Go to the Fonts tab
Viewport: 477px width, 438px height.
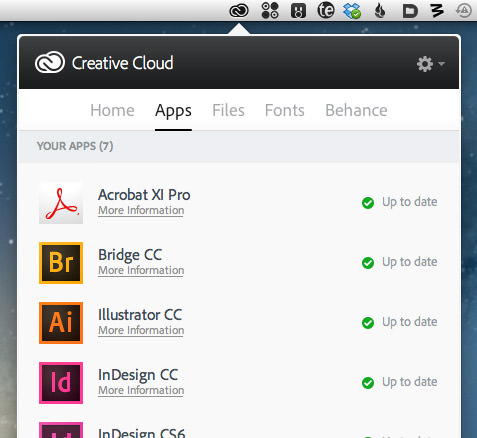point(285,110)
